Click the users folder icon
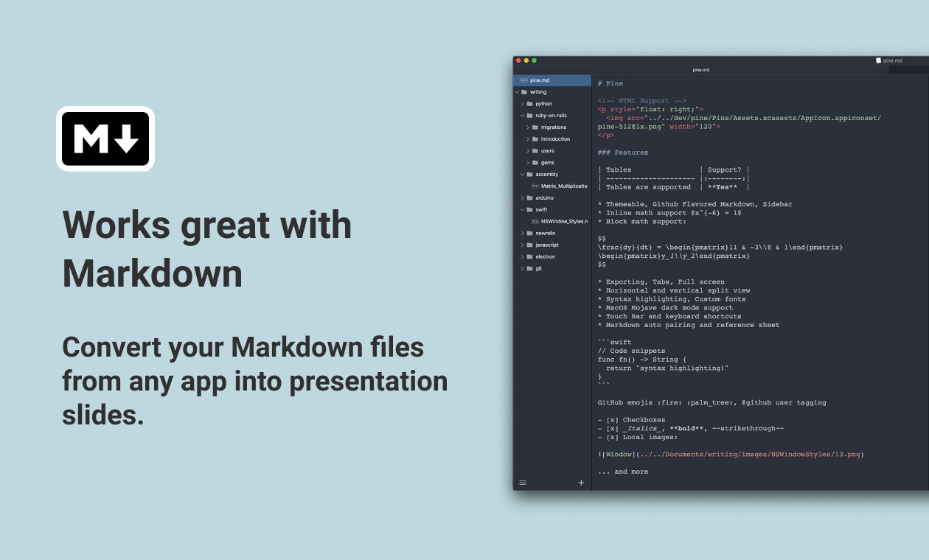This screenshot has height=560, width=929. [535, 151]
